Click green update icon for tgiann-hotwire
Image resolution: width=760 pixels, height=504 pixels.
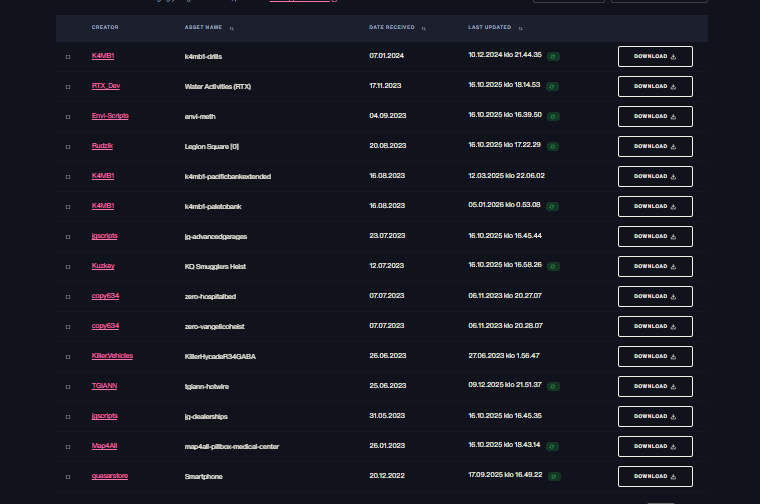[x=553, y=387]
